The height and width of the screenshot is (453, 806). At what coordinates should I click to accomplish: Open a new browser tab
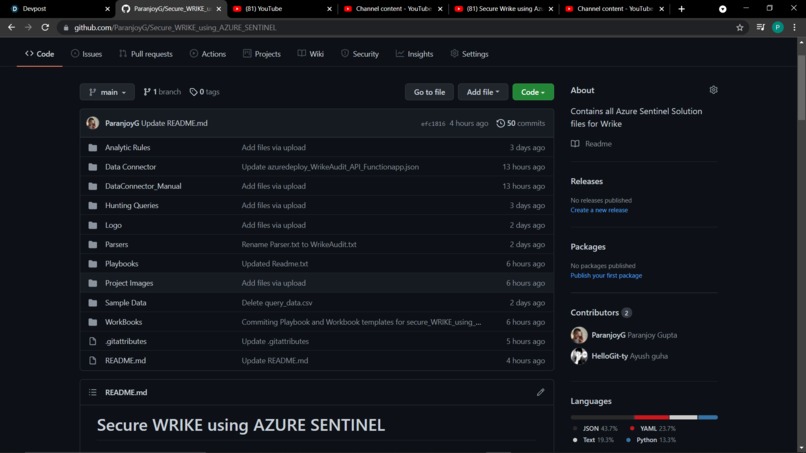[681, 9]
